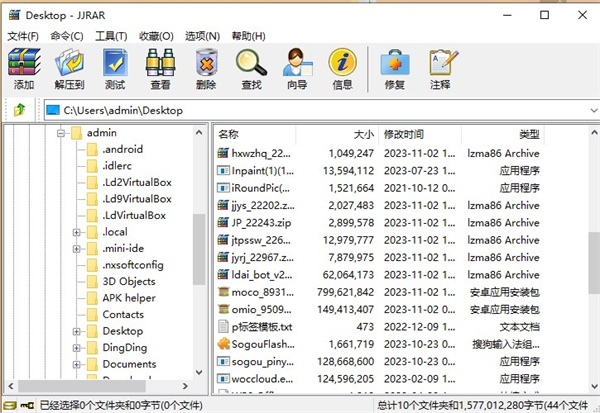Click the app icon of Inpaint(1)(1...
The image size is (600, 413).
223,170
